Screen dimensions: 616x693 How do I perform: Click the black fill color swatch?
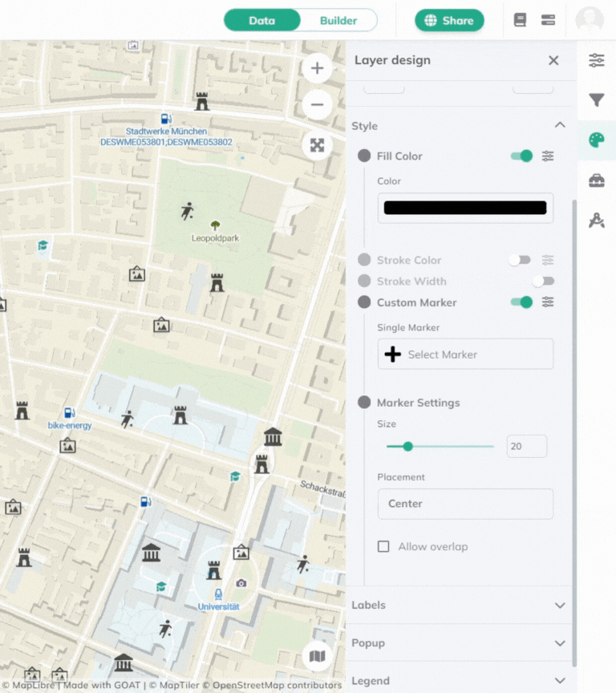465,208
